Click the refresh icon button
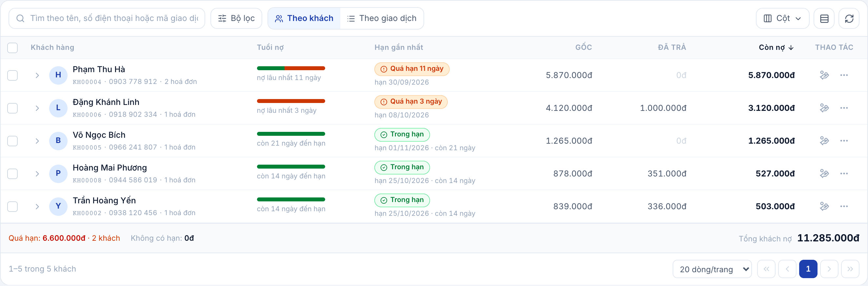The image size is (868, 286). point(849,18)
